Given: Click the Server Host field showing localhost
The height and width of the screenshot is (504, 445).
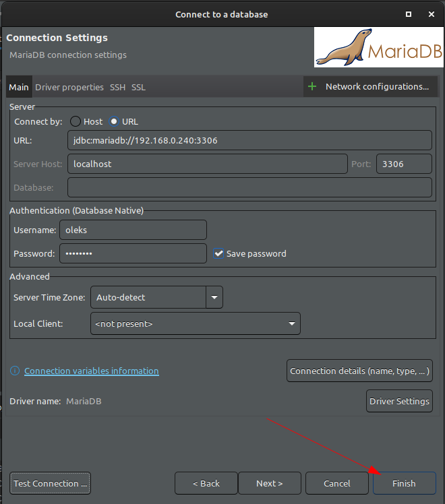Looking at the screenshot, I should (x=208, y=164).
